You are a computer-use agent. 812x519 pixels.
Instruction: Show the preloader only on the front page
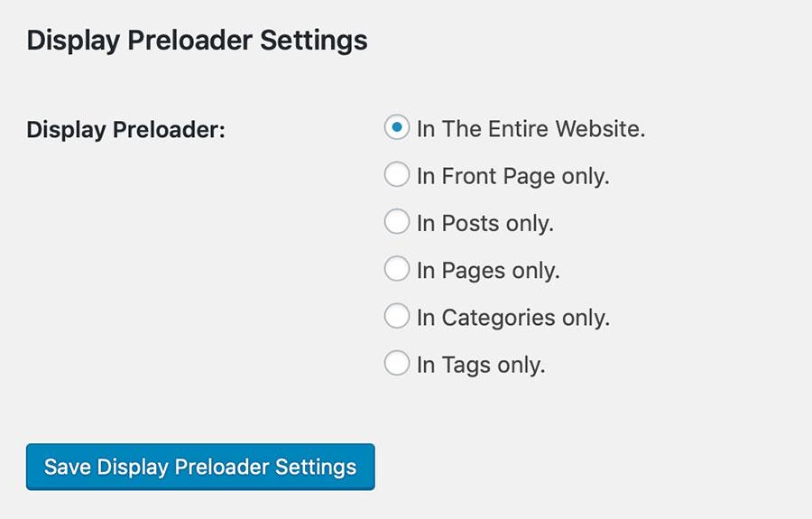[x=397, y=175]
